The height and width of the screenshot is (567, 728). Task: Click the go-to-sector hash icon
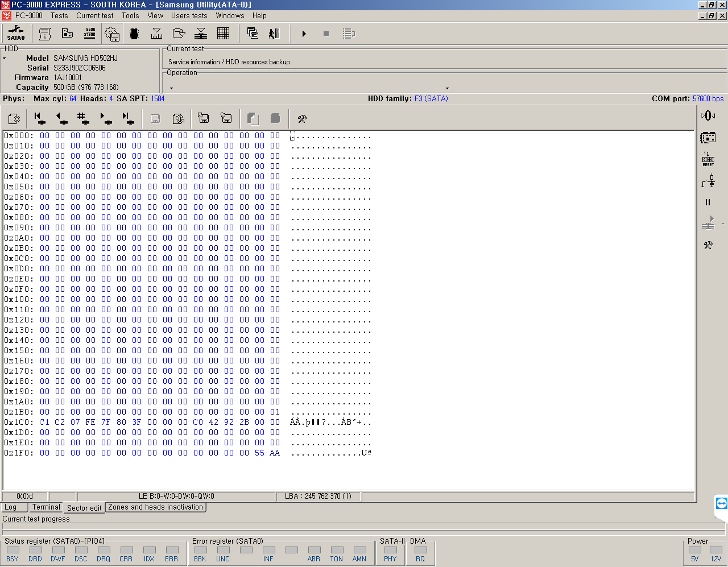(82, 118)
